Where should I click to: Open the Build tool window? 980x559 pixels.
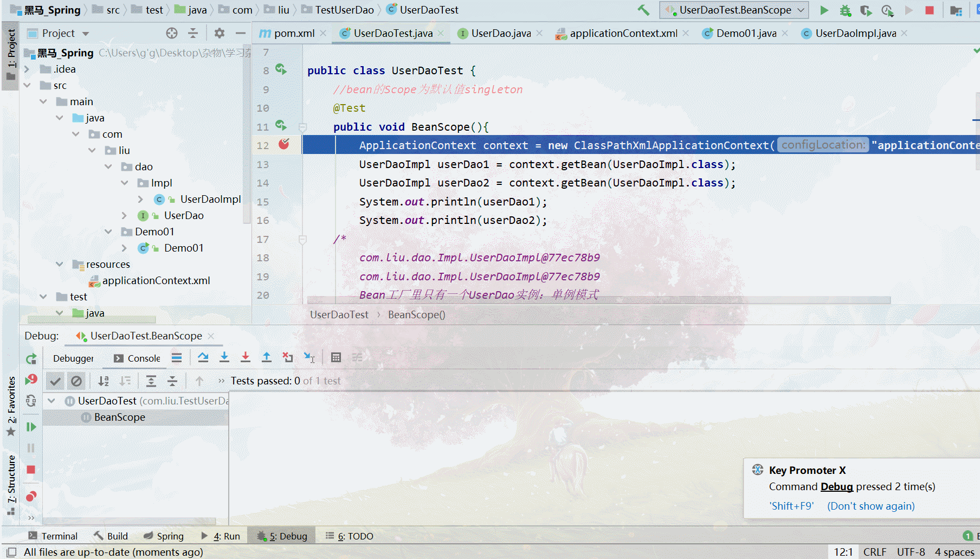click(111, 536)
